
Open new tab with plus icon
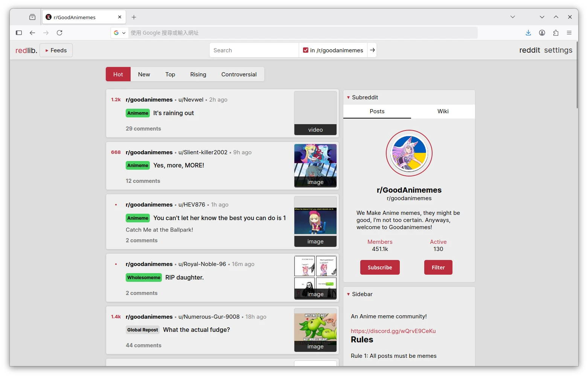click(x=134, y=17)
